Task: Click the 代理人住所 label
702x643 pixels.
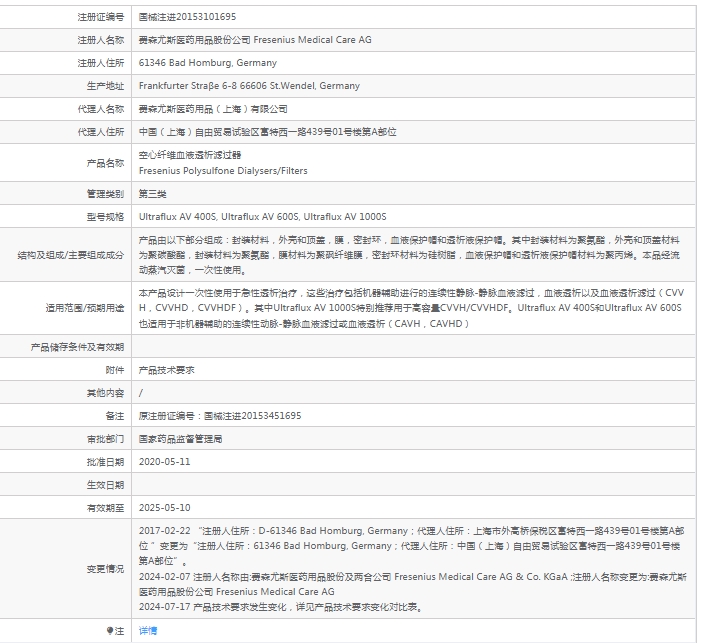Action: [101, 132]
